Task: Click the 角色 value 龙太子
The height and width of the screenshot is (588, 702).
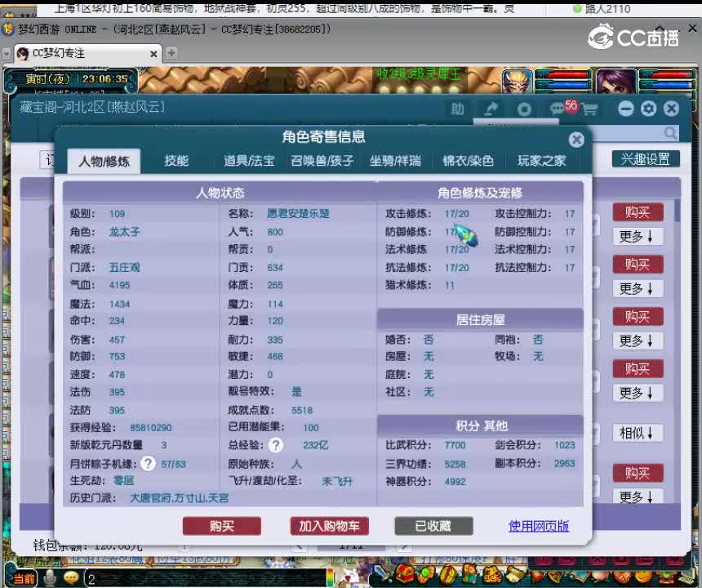Action: [124, 232]
